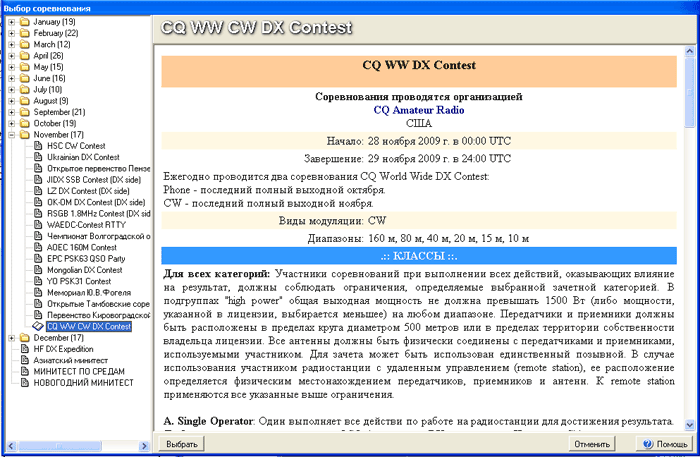Expand the January (19) folder
The image size is (700, 457).
pyautogui.click(x=12, y=22)
